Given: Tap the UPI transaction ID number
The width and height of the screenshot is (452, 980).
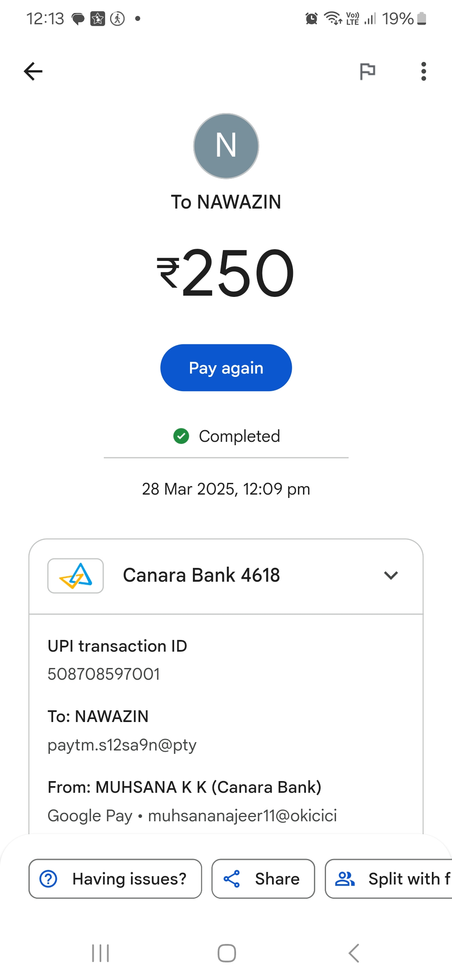Looking at the screenshot, I should pyautogui.click(x=104, y=674).
